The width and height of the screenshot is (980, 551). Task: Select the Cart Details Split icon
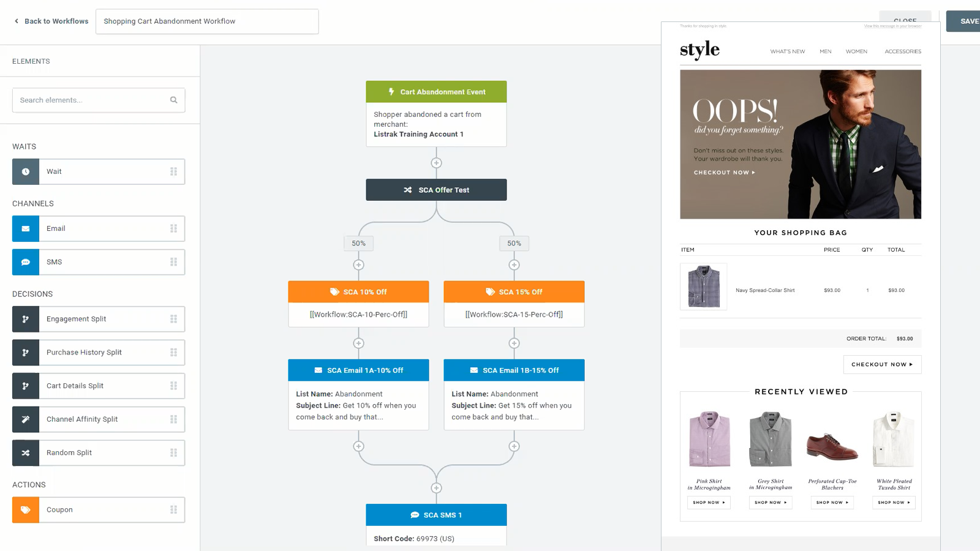pyautogui.click(x=25, y=386)
